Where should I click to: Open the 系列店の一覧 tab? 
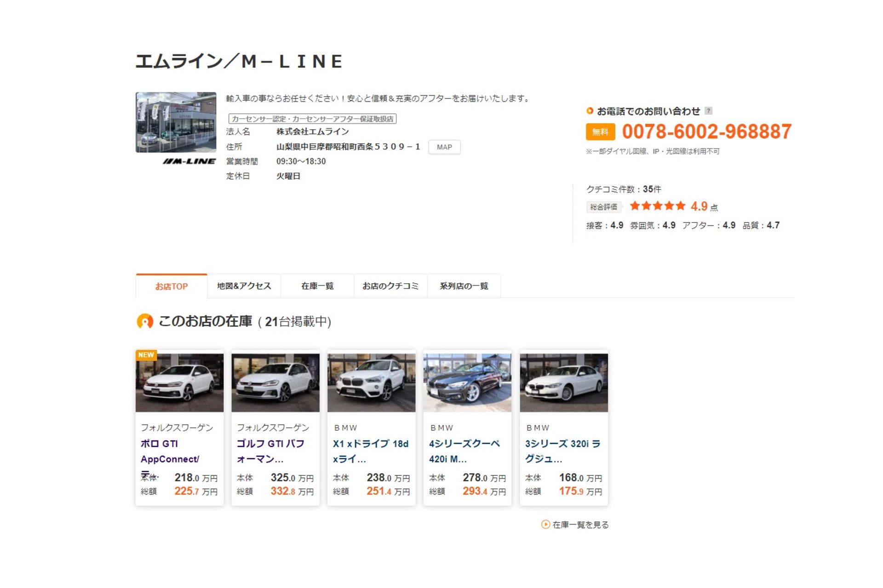(464, 286)
